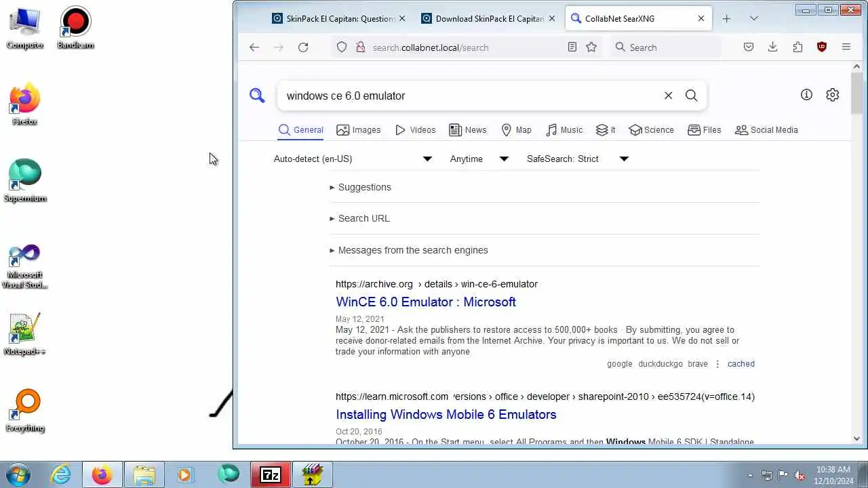The width and height of the screenshot is (868, 488).
Task: Open Internet Explorer from taskbar
Action: pyautogui.click(x=60, y=474)
